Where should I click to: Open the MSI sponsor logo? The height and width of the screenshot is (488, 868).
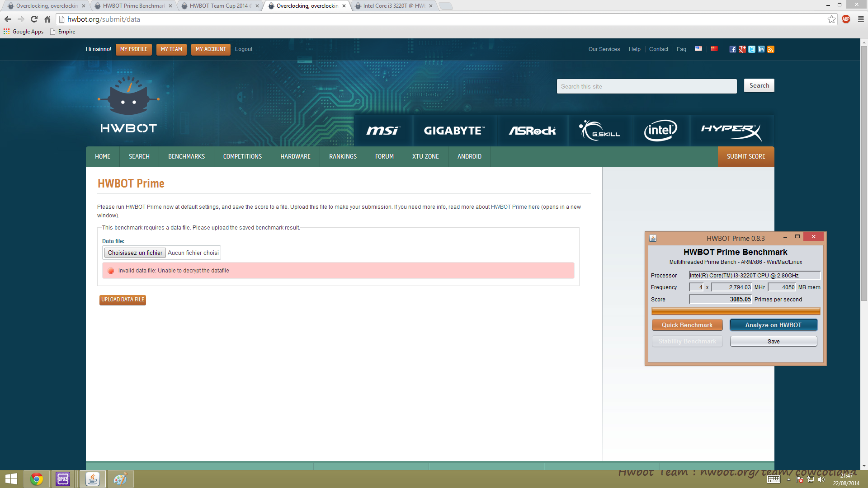click(x=383, y=131)
